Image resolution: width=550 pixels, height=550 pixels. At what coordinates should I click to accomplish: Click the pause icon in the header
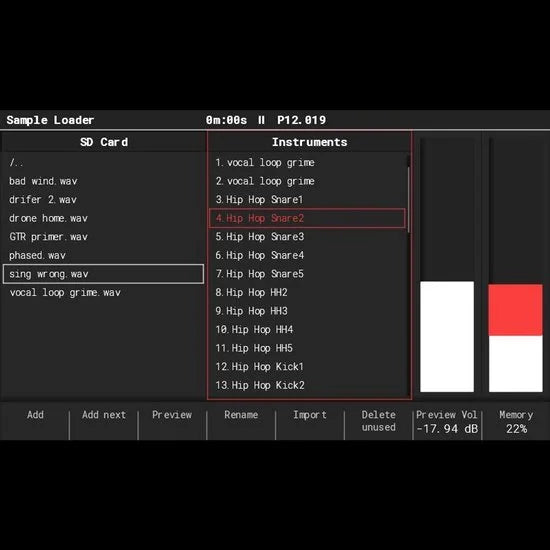pyautogui.click(x=261, y=120)
